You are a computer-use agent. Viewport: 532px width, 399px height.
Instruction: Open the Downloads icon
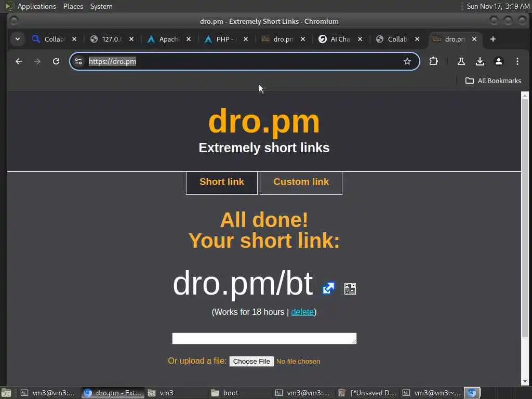click(x=480, y=61)
